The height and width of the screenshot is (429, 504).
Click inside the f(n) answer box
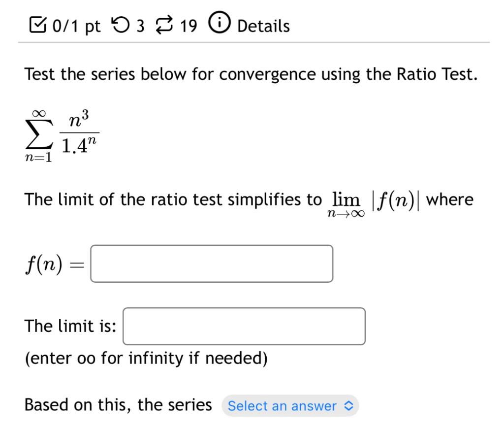(212, 264)
